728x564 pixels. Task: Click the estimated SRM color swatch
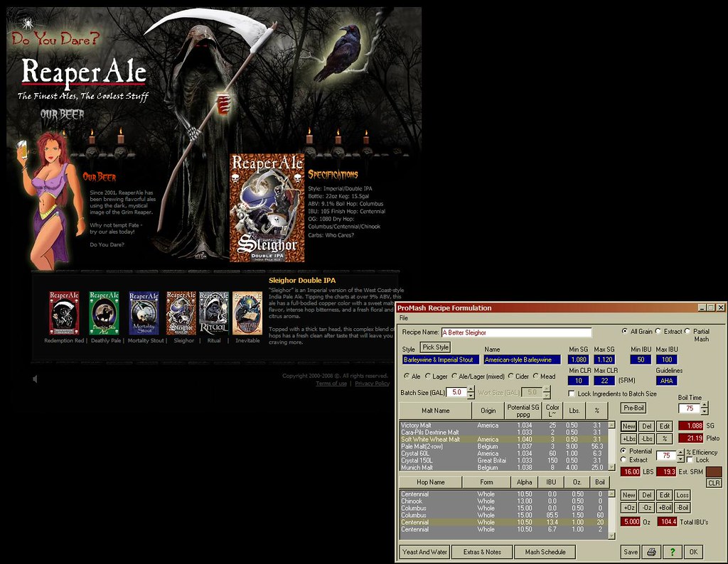(x=714, y=472)
